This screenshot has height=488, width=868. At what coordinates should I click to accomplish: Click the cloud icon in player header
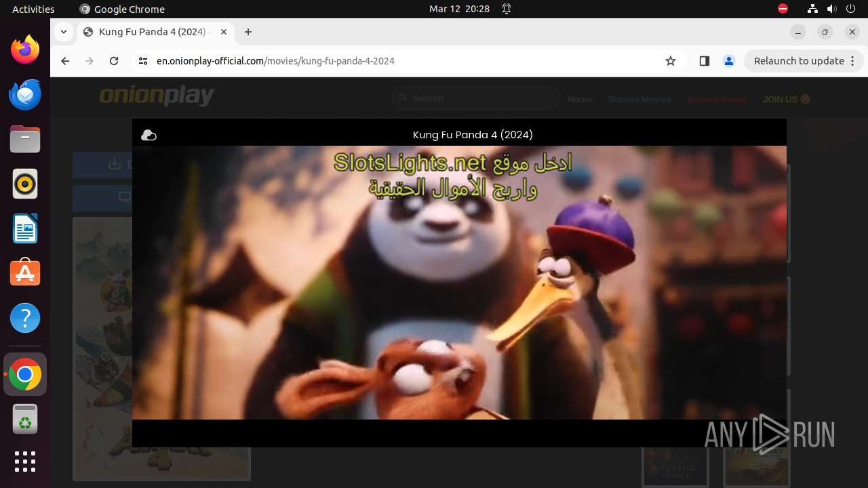pos(149,136)
